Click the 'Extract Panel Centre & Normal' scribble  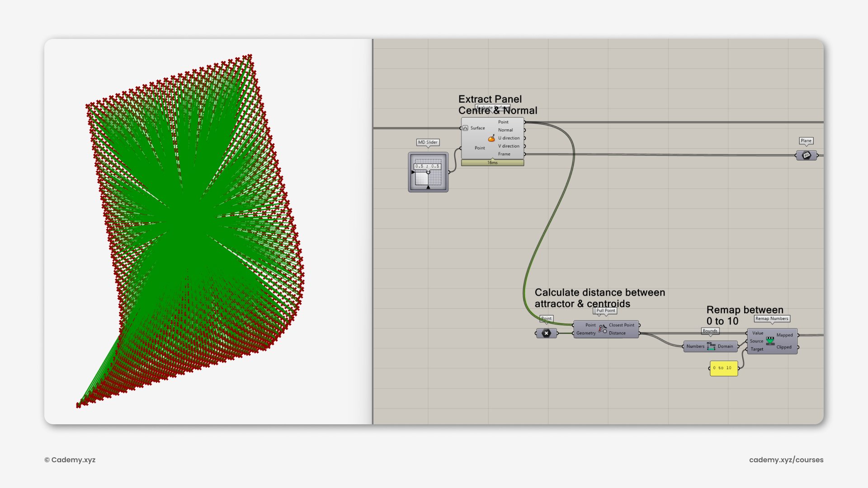(x=498, y=105)
